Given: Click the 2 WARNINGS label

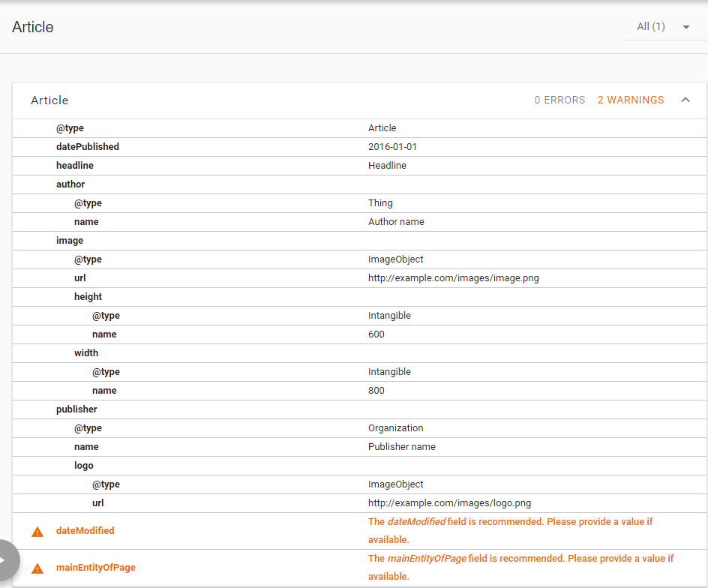Looking at the screenshot, I should [x=630, y=100].
